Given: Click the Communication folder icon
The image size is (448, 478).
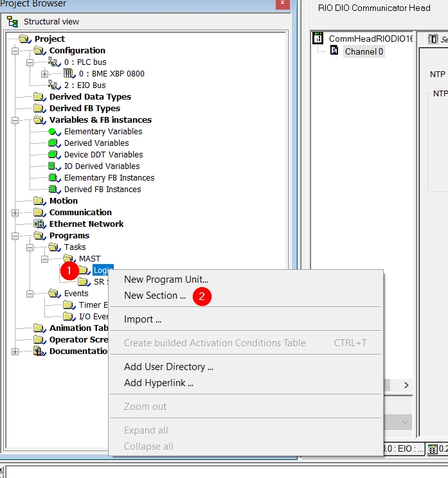Looking at the screenshot, I should pos(40,213).
